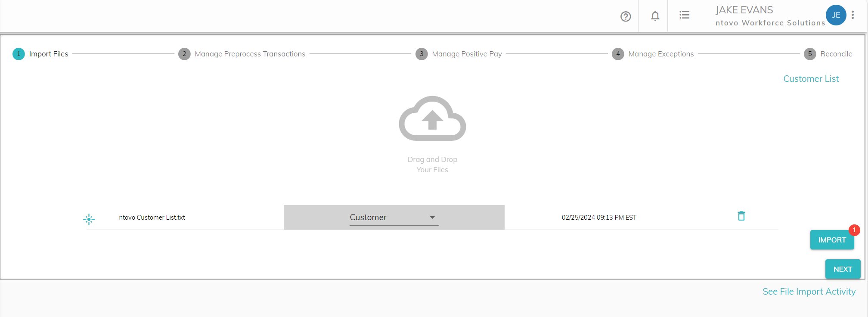Click the status icon beside ntovo Customer List.txt
Image resolution: width=868 pixels, height=317 pixels.
[x=89, y=219]
